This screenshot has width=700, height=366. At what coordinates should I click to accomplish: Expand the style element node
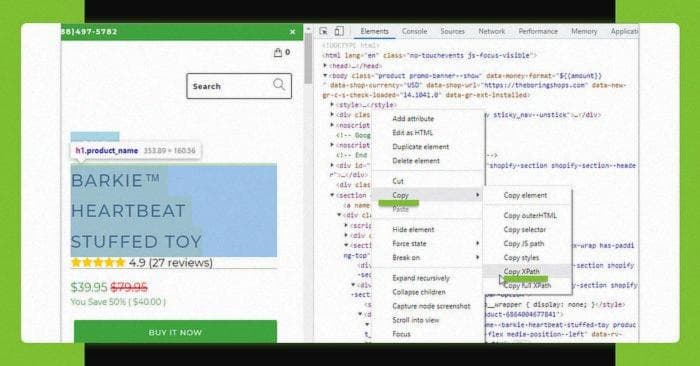click(332, 105)
